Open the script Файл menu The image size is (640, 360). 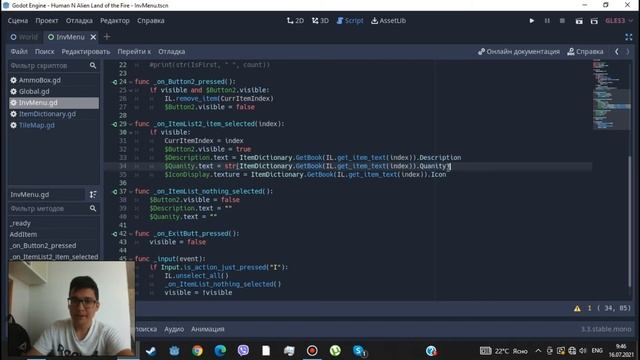[19, 51]
